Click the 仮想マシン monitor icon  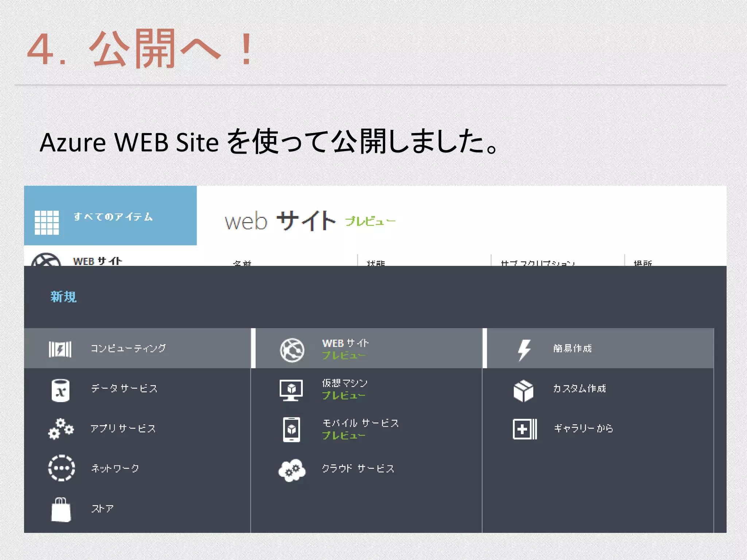(x=291, y=390)
